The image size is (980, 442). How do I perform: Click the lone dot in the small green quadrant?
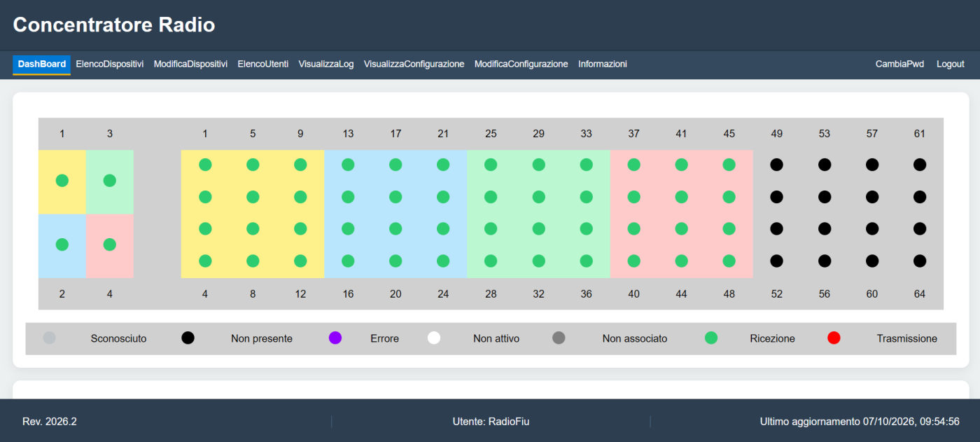click(x=110, y=181)
